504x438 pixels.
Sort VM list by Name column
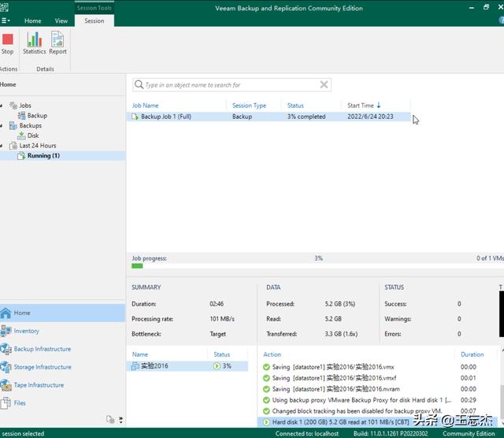pos(140,354)
